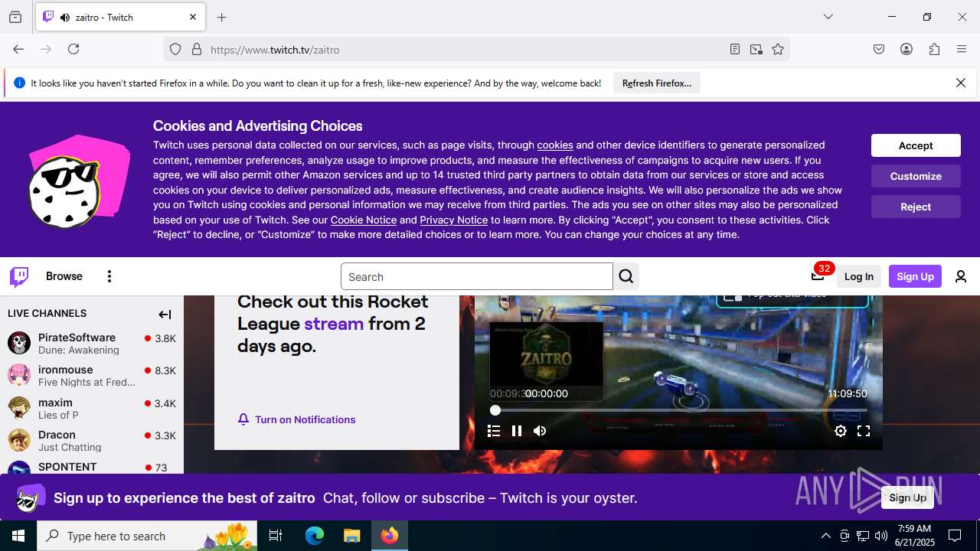Open Dracon channel avatar
Screen dimensions: 980x551
coord(19,440)
